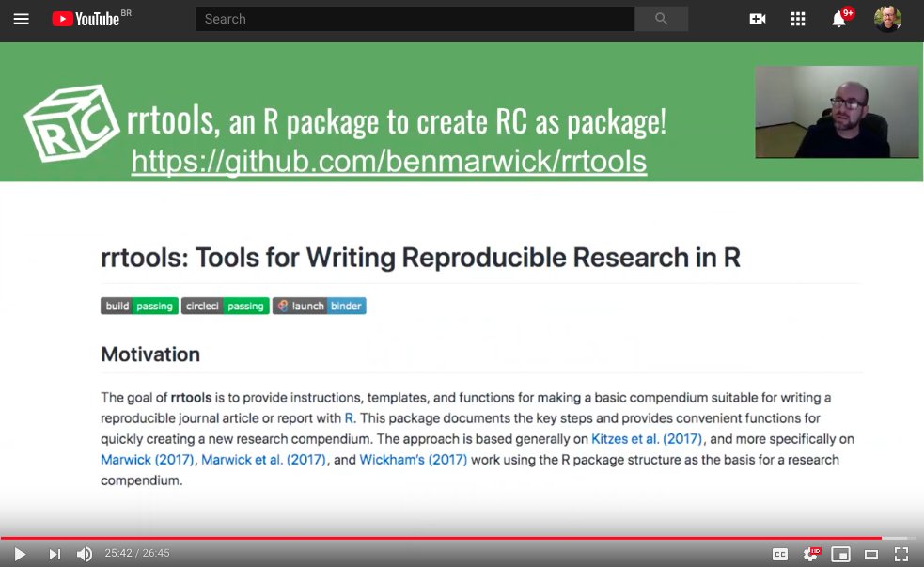Screen dimensions: 924x567
Task: Click the build passing badge
Action: pyautogui.click(x=139, y=306)
